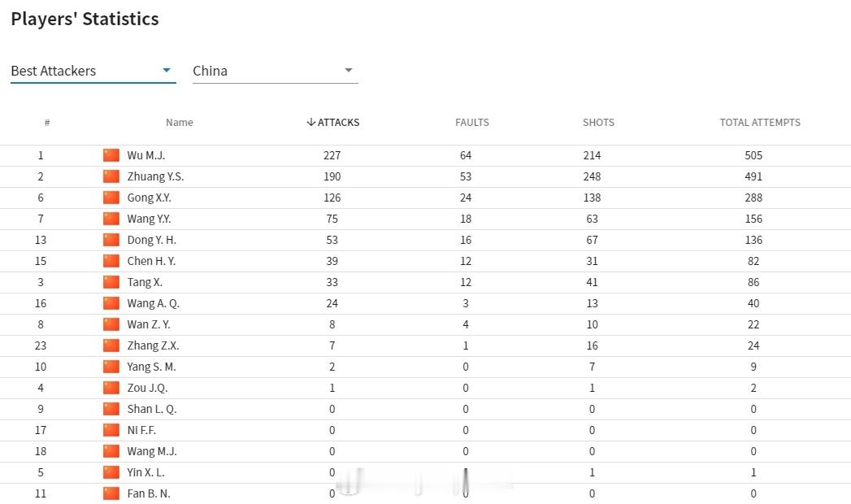Sort table by FAULTS column

(x=472, y=122)
